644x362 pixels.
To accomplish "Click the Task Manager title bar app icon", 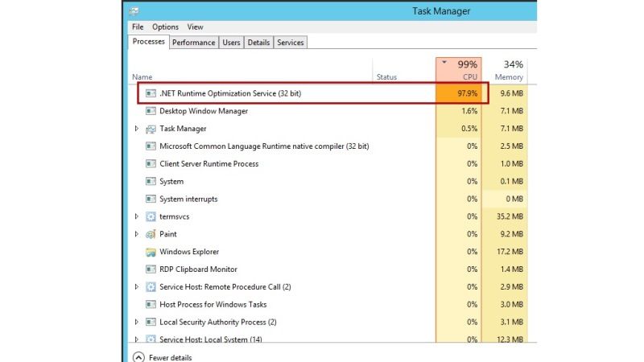I will click(134, 11).
